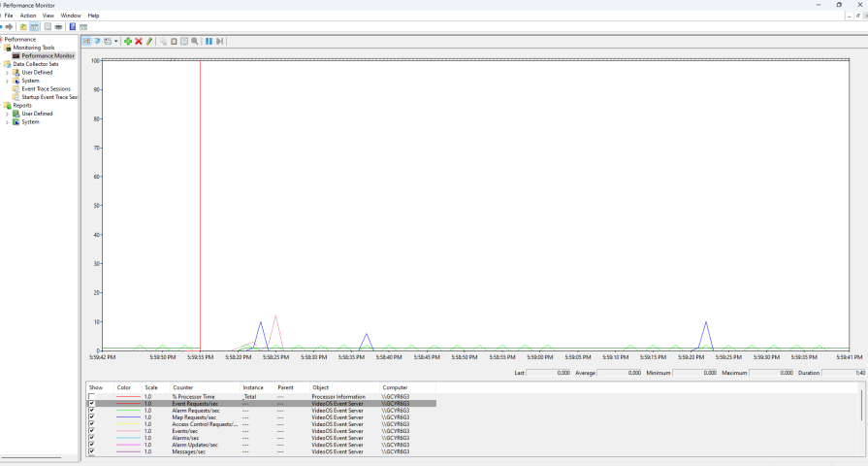Screen dimensions: 868x466
Task: Expand the System node under Reports
Action: coord(7,121)
